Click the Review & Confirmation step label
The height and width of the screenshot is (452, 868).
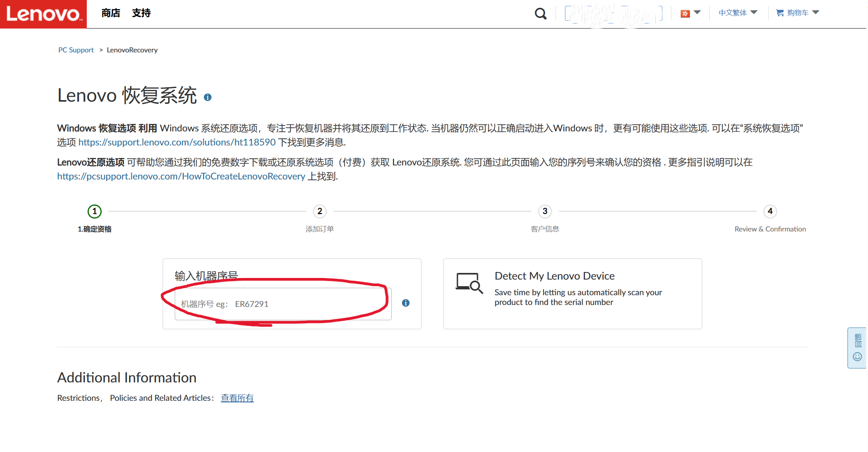770,229
